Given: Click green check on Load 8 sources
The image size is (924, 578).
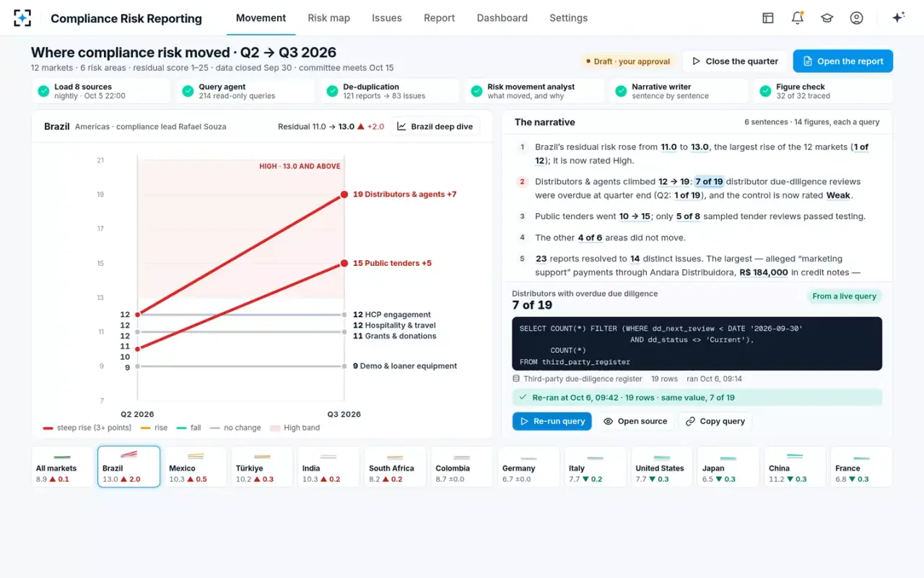Looking at the screenshot, I should click(43, 91).
